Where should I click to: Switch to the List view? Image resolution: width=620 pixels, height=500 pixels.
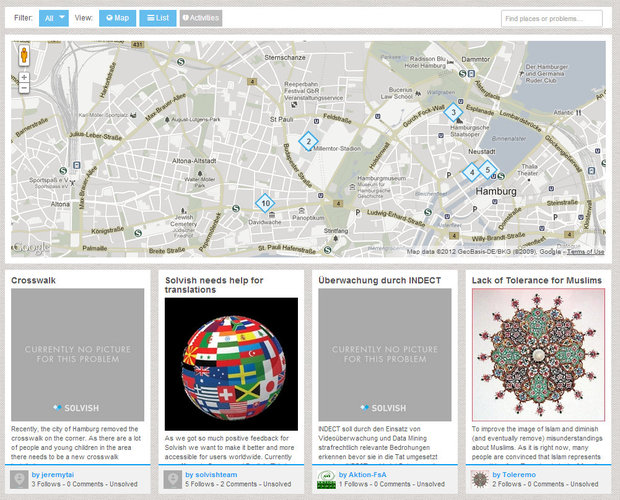[157, 18]
